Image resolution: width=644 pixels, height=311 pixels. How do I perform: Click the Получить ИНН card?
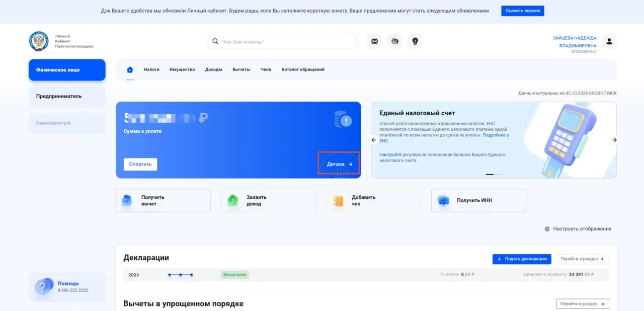(478, 200)
